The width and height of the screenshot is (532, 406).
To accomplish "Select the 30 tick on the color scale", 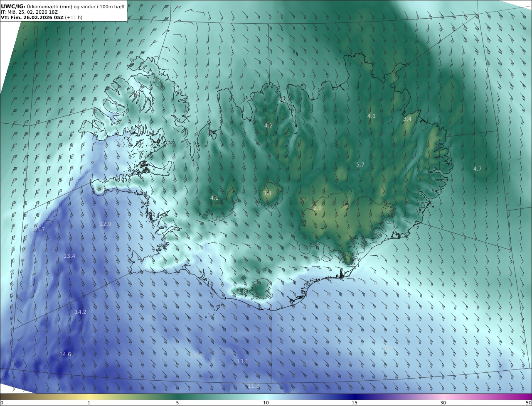I will pos(443,403).
